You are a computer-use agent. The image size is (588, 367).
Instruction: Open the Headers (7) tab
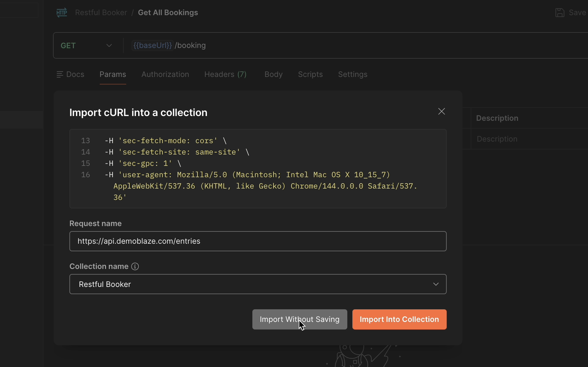(x=225, y=74)
